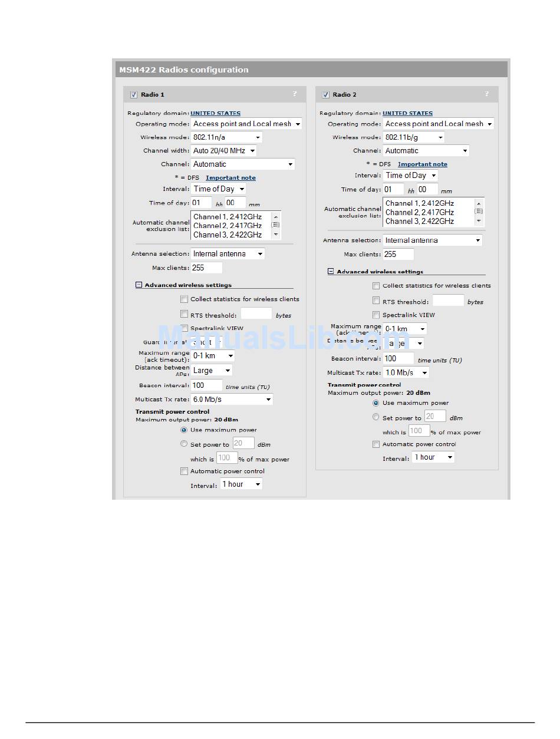This screenshot has height=739, width=560.
Task: Click Radio 2 RTS threshold bytes field
Action: coord(449,301)
